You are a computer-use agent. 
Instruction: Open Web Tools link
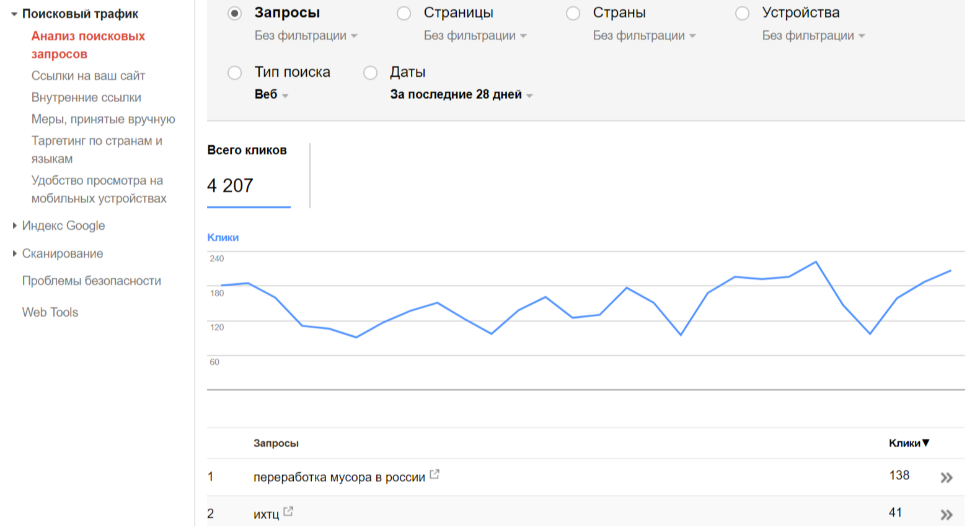[50, 312]
